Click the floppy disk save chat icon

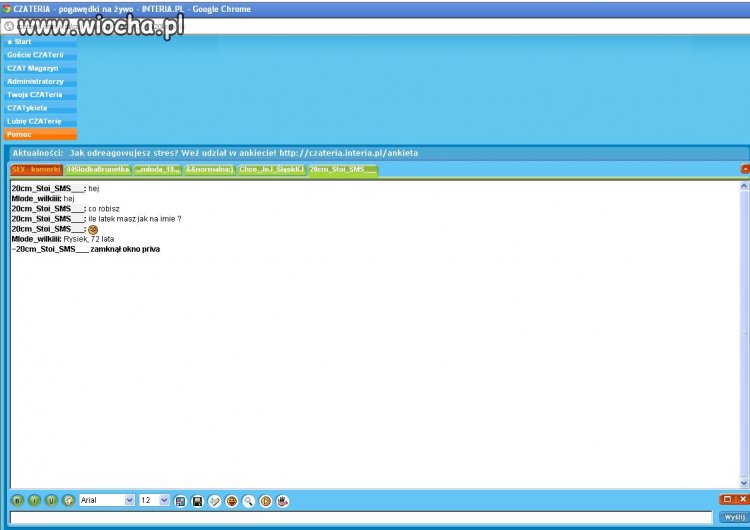pos(197,501)
